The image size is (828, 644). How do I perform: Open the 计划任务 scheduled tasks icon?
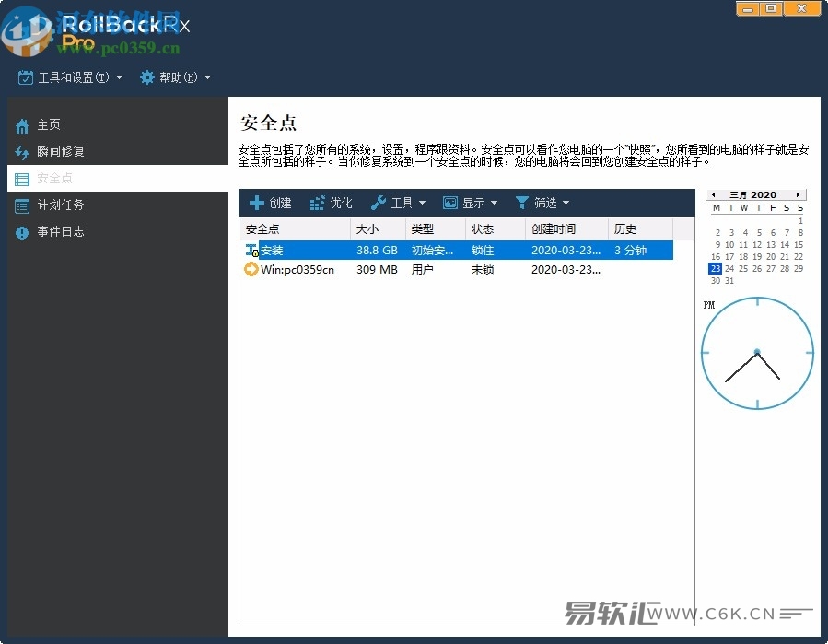click(x=22, y=206)
